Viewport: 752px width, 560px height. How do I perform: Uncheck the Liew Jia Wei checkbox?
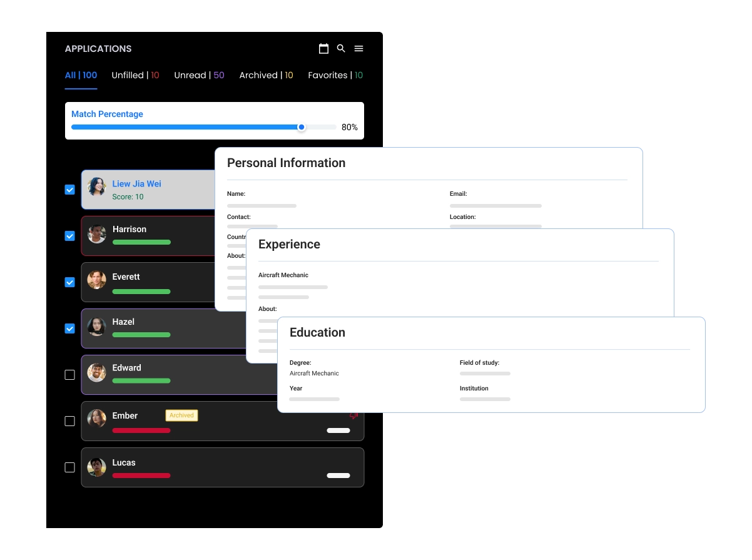click(70, 190)
